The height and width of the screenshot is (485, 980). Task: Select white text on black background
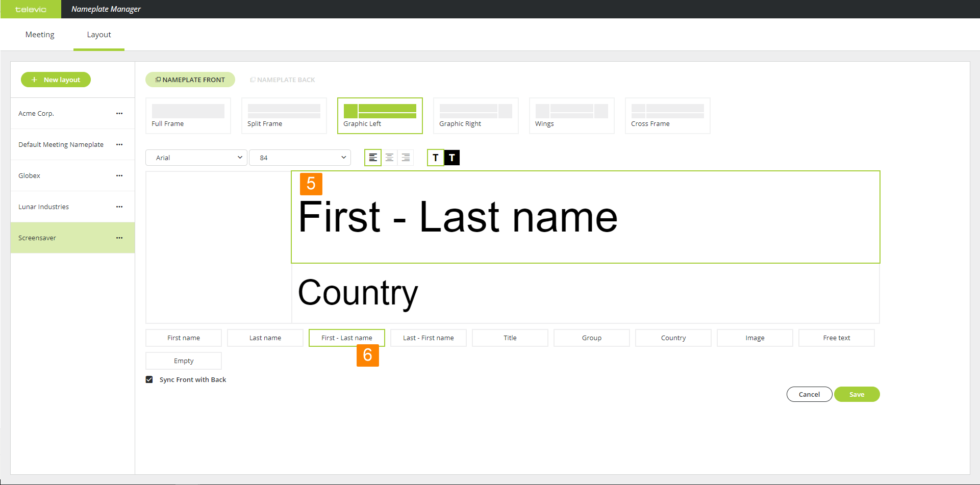(452, 158)
